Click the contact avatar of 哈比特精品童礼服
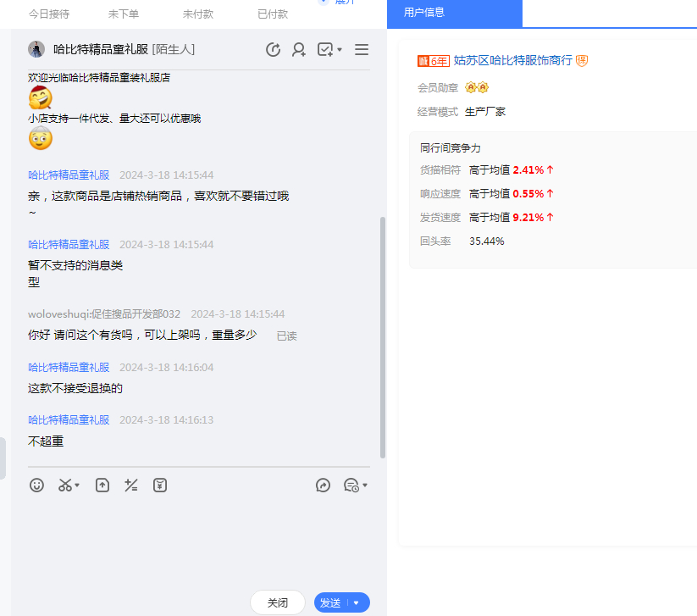The height and width of the screenshot is (616, 697). (36, 49)
